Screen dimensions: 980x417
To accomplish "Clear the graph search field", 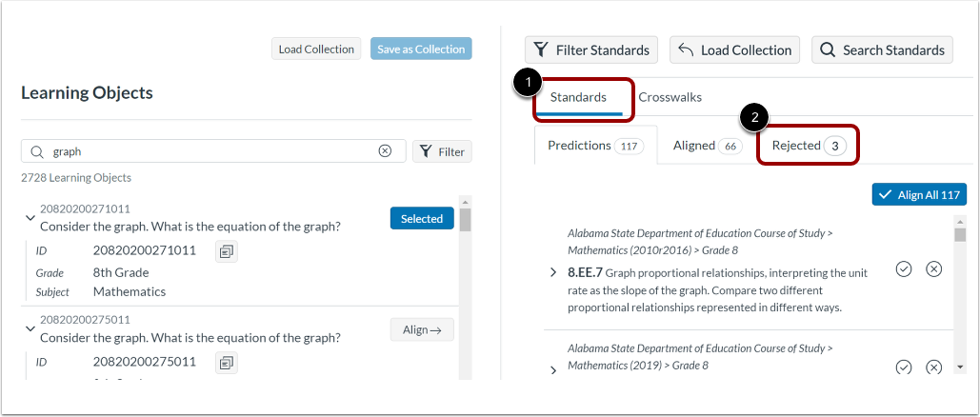I will tap(385, 151).
